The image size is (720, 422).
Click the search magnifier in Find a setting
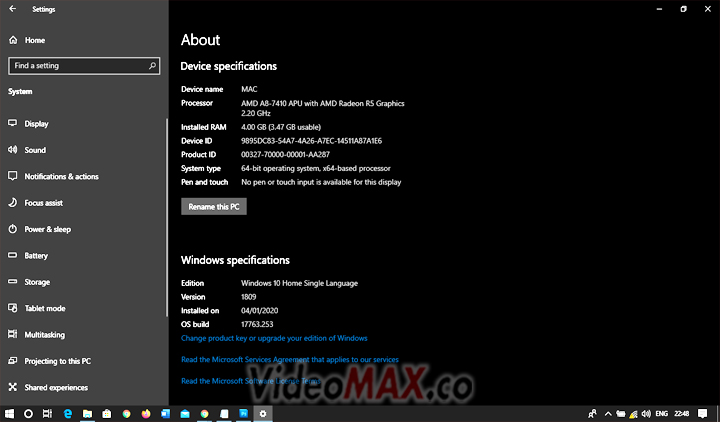(x=152, y=66)
